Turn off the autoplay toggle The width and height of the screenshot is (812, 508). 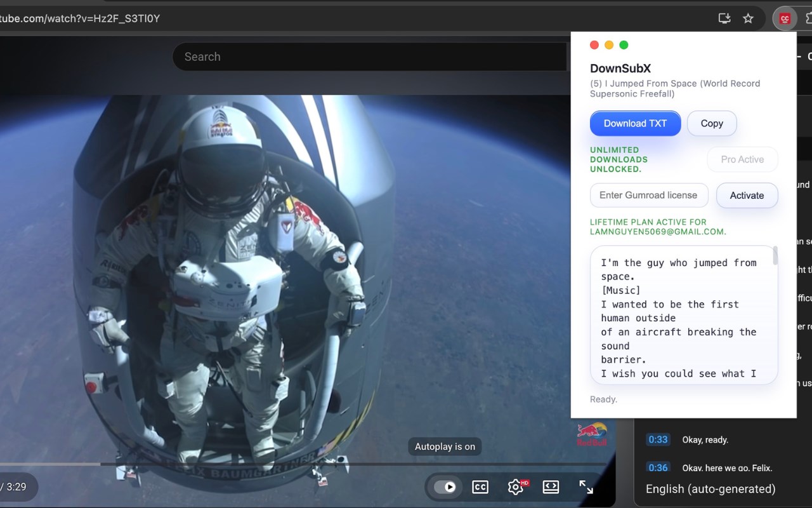(445, 487)
